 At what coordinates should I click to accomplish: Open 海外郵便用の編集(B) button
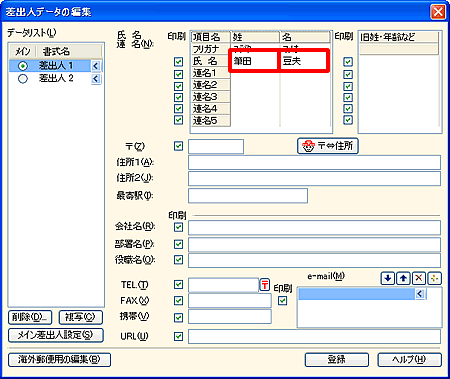(59, 359)
